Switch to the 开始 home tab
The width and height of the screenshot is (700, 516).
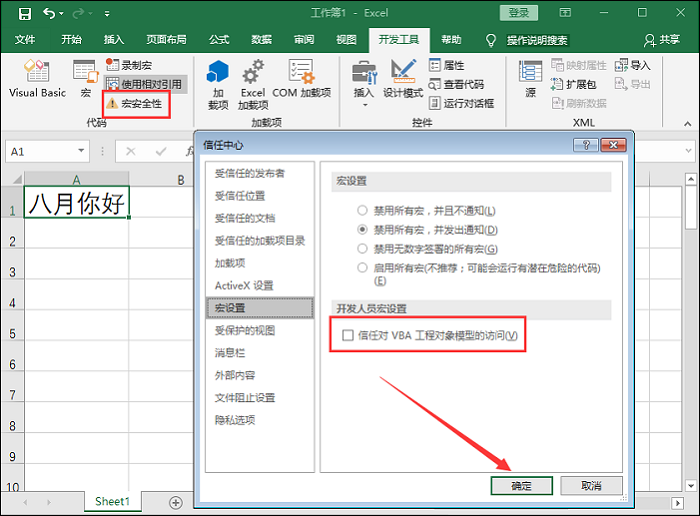pos(71,40)
